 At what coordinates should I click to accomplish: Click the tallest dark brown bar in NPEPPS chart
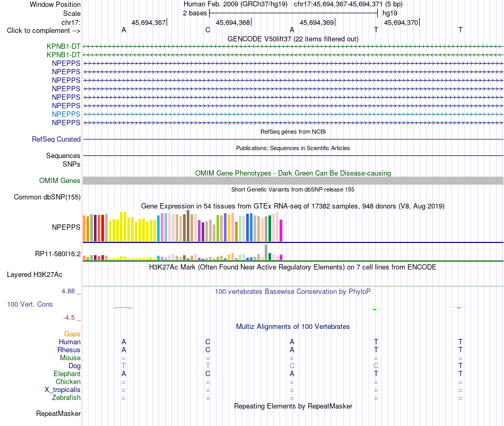(188, 225)
